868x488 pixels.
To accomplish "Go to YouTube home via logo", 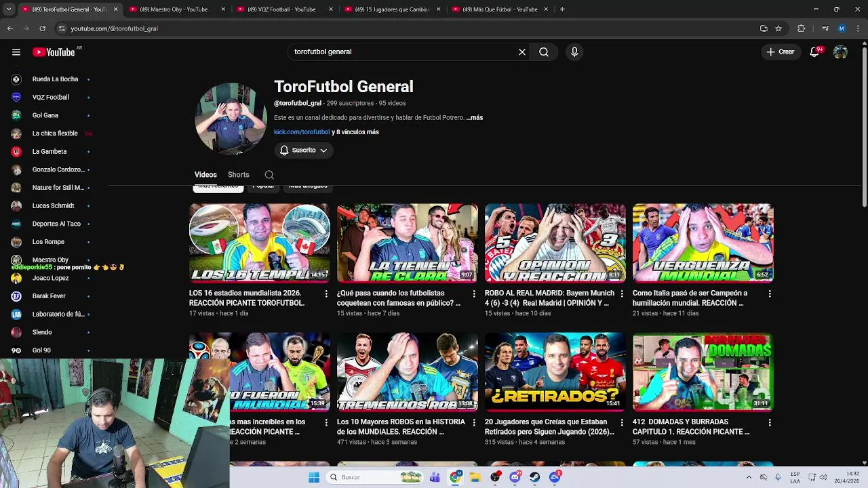I will 54,52.
